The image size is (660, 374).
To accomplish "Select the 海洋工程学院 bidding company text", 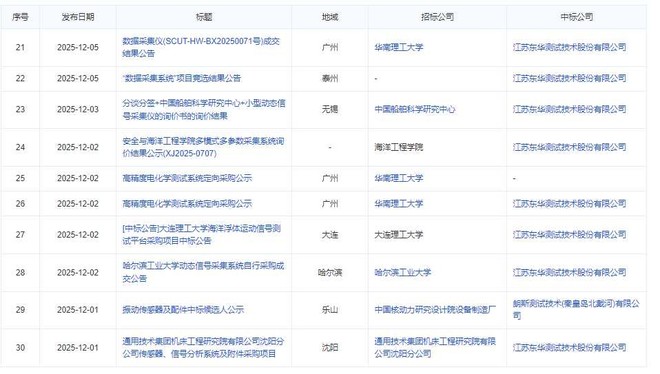I will 399,147.
